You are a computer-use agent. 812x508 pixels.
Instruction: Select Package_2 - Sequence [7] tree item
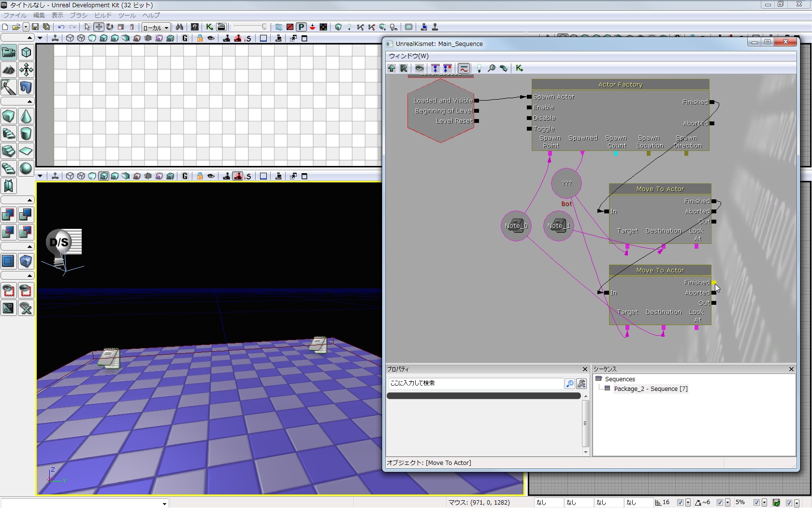pos(650,389)
